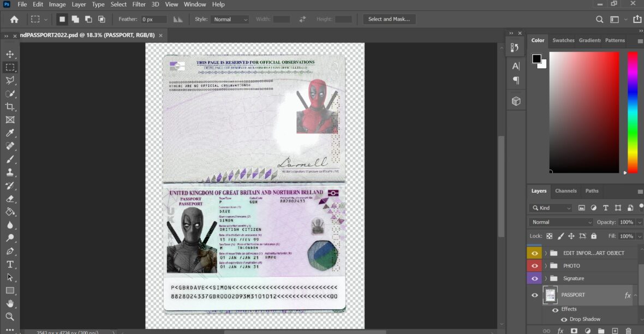Viewport: 644px width, 334px height.
Task: Select the Move tool
Action: tap(10, 54)
